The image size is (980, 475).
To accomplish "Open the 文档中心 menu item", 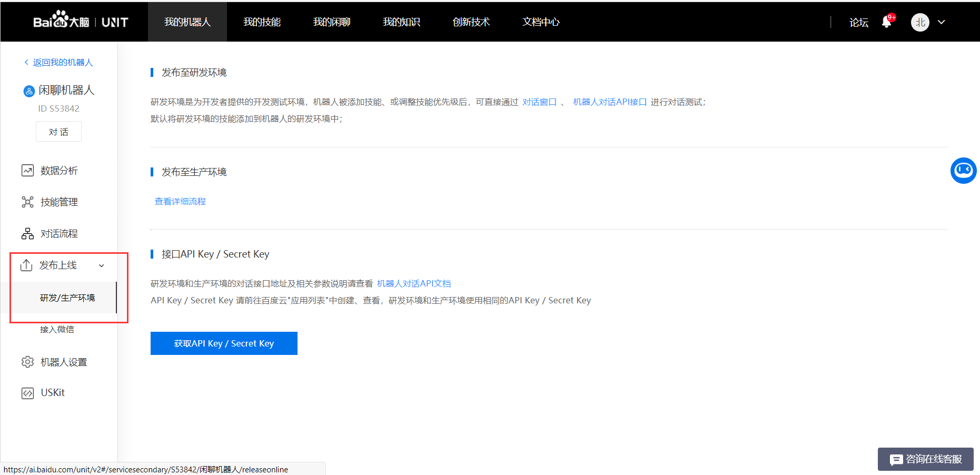I will (540, 22).
